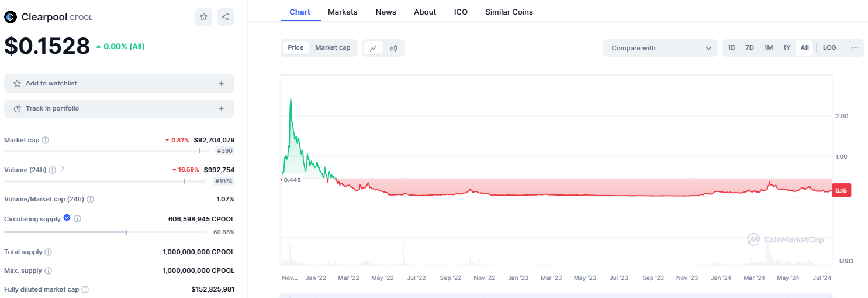The height and width of the screenshot is (298, 868).
Task: Set chart range to 1Y
Action: pyautogui.click(x=787, y=48)
